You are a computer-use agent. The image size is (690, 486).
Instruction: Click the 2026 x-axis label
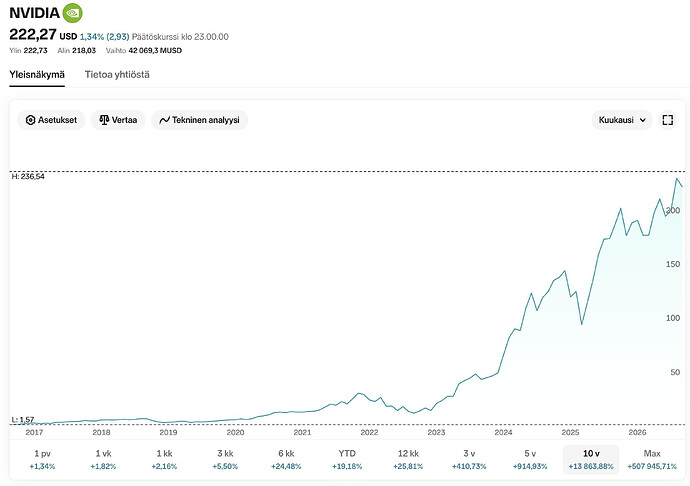pyautogui.click(x=637, y=432)
